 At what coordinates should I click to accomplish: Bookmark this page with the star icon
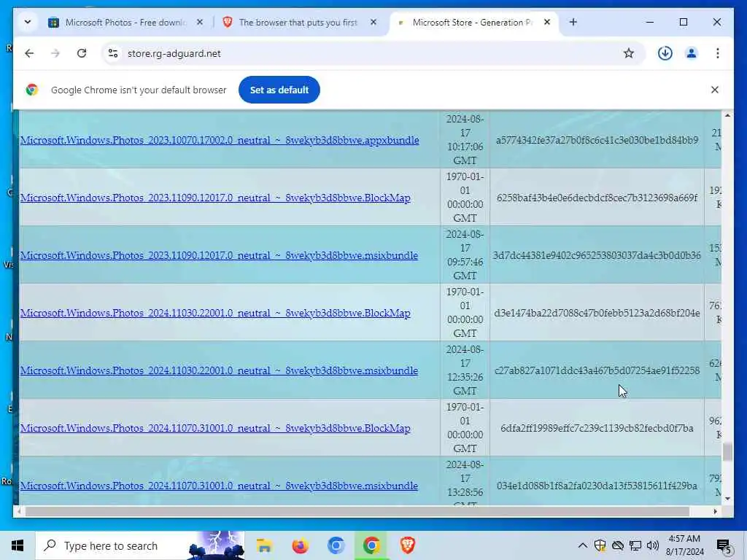click(x=628, y=53)
